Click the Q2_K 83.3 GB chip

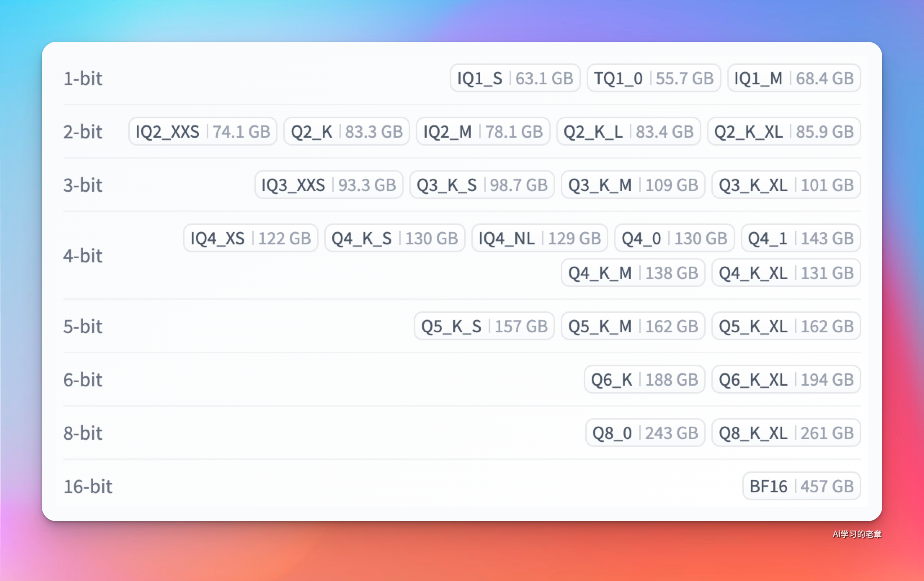(x=347, y=132)
